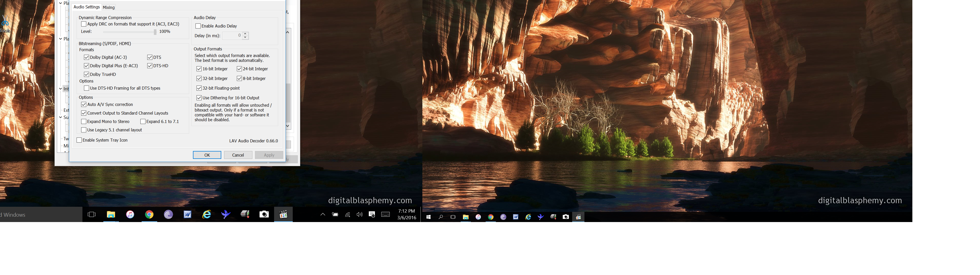This screenshot has width=980, height=275.
Task: Enable System Tray Icon checkbox
Action: [79, 140]
